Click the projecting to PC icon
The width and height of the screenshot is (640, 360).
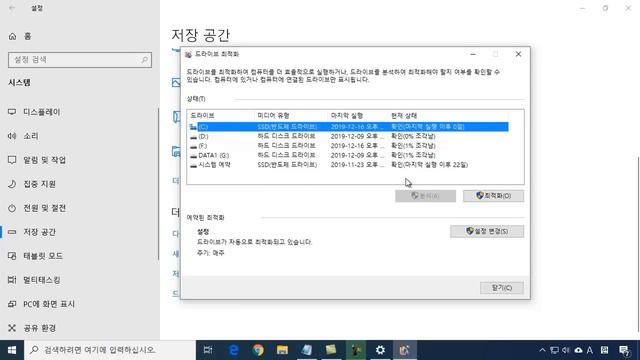tap(12, 304)
